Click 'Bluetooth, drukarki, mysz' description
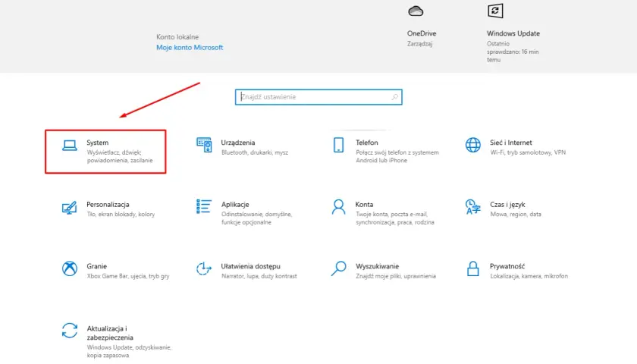The image size is (637, 364). 255,152
